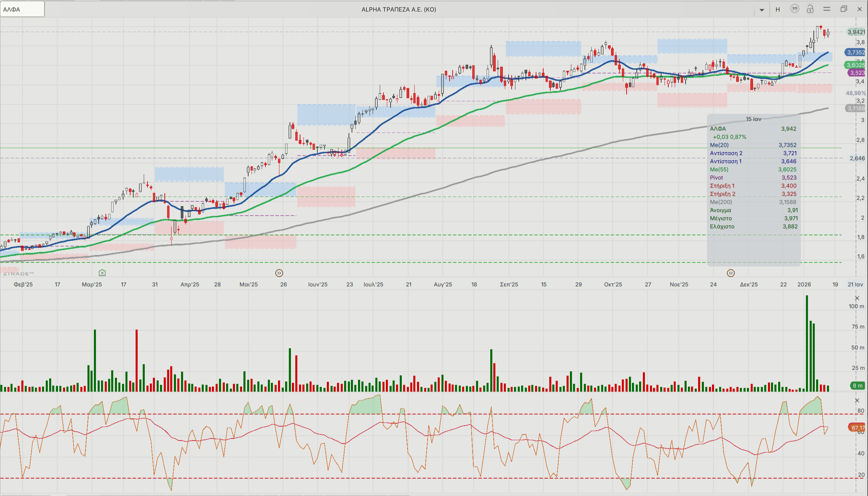868x496 pixels.
Task: Click the blue 3,7352 Me(20) price tag
Action: pos(855,53)
